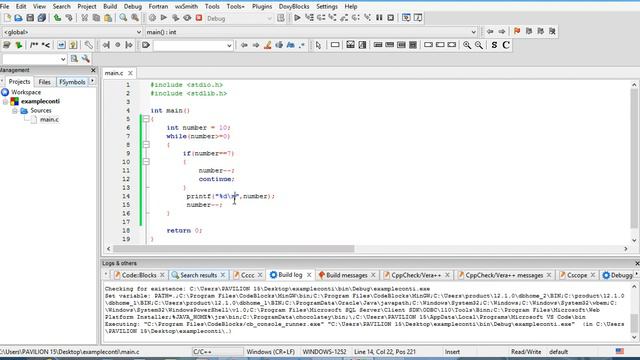
Task: Switch to the Build messages tab
Action: [347, 275]
